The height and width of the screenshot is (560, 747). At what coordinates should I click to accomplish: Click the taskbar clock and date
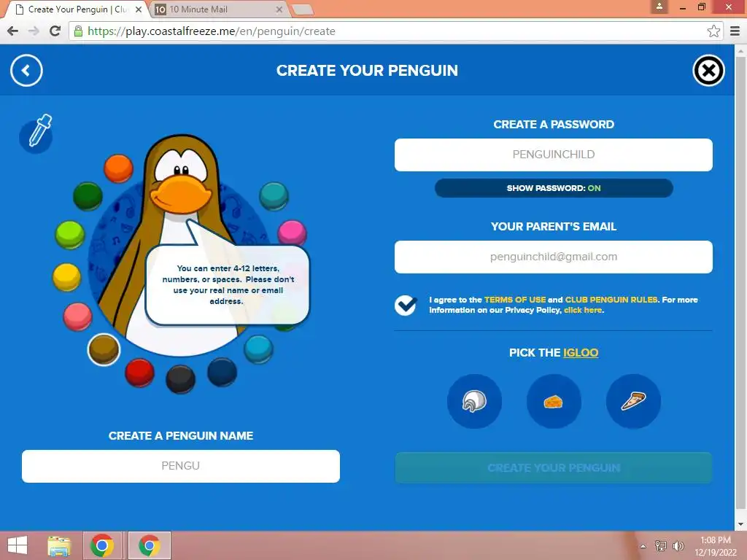click(716, 546)
